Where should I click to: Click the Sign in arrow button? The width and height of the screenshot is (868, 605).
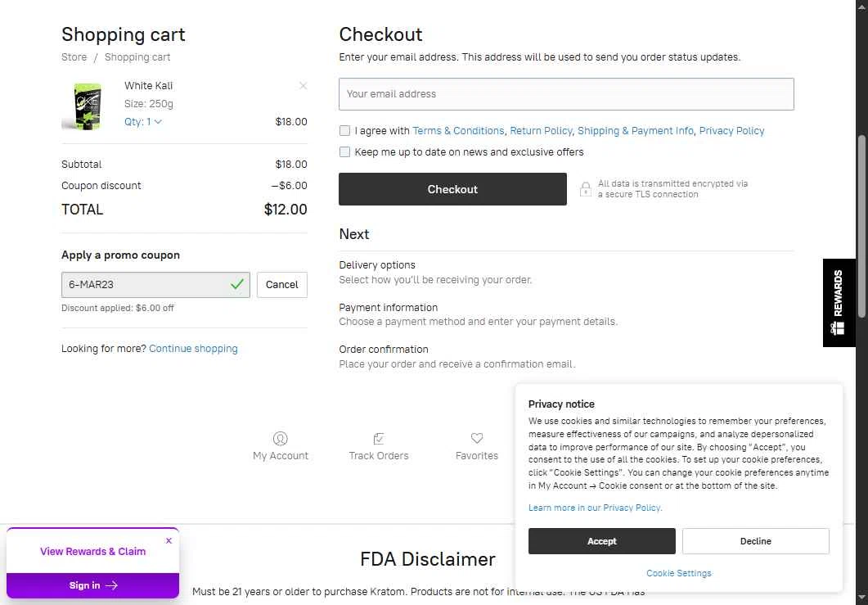tap(93, 585)
